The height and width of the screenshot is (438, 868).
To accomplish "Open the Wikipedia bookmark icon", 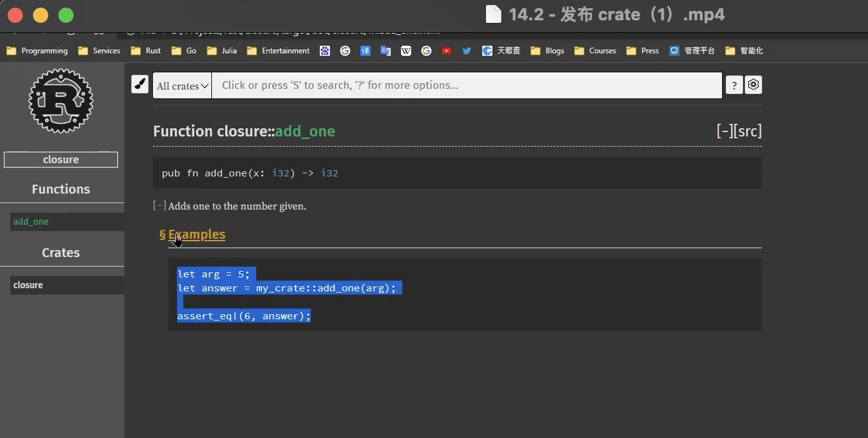I will [406, 51].
